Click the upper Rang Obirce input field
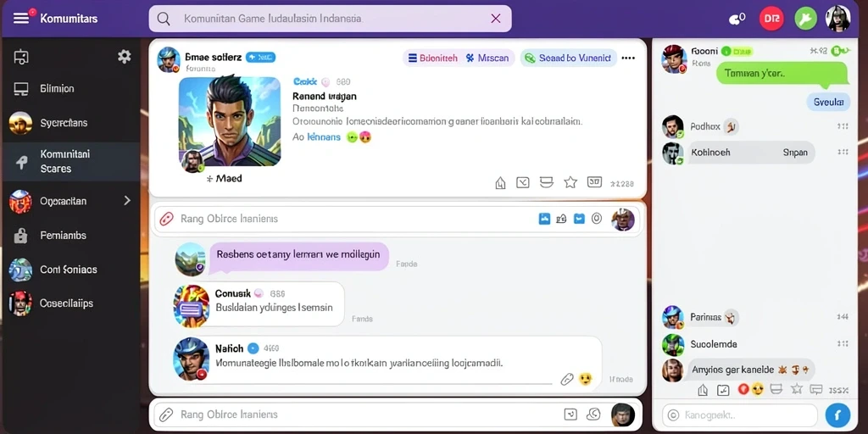The height and width of the screenshot is (434, 868). point(397,219)
